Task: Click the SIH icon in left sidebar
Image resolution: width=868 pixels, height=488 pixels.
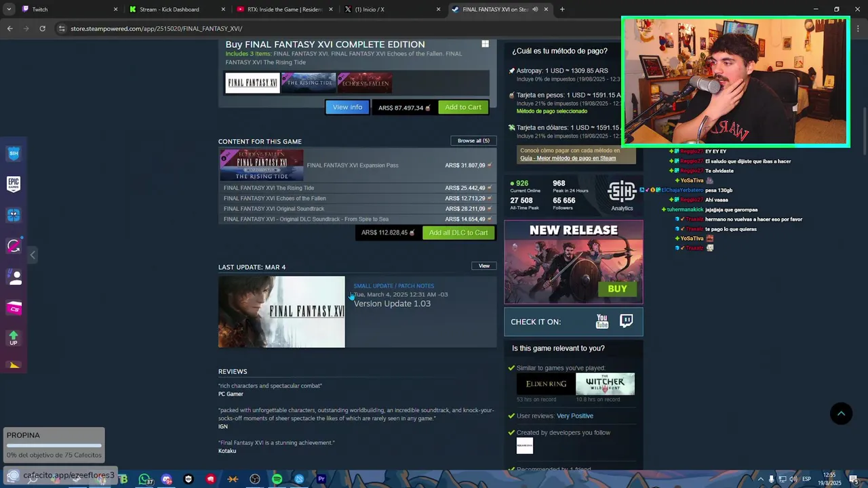Action: click(x=14, y=154)
